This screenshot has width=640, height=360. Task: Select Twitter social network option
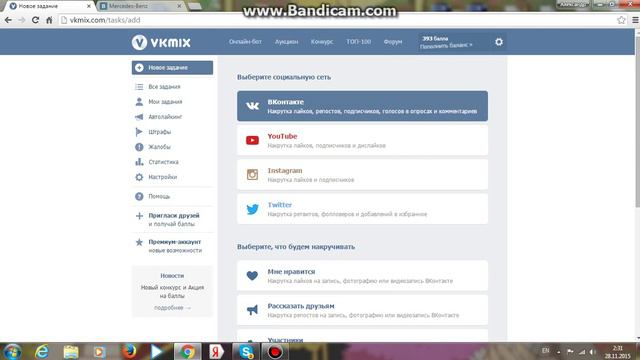362,209
